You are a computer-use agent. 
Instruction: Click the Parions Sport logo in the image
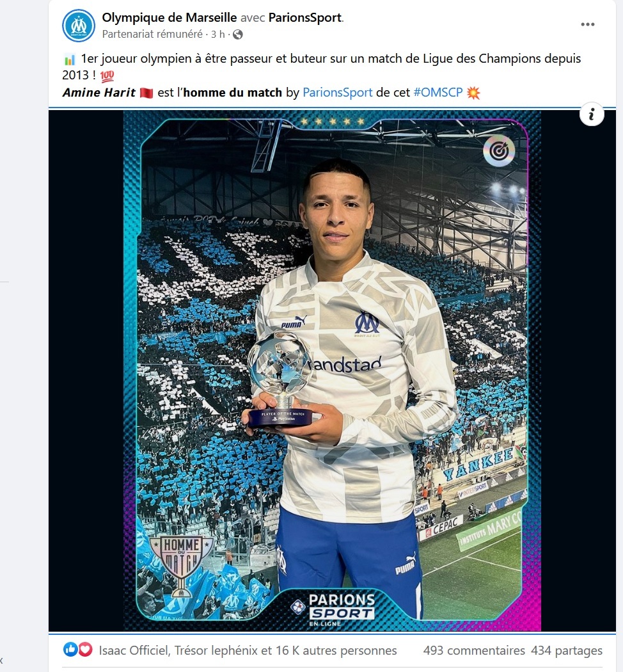333,610
